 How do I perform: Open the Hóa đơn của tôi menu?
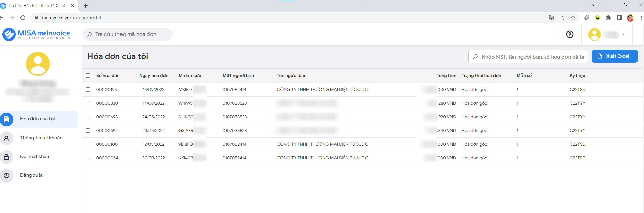pyautogui.click(x=38, y=119)
